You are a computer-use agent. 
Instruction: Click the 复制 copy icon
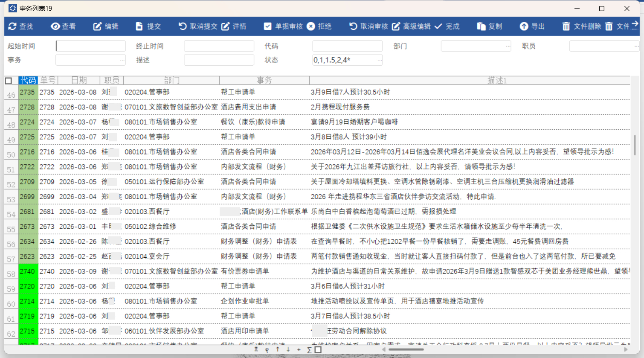(481, 26)
